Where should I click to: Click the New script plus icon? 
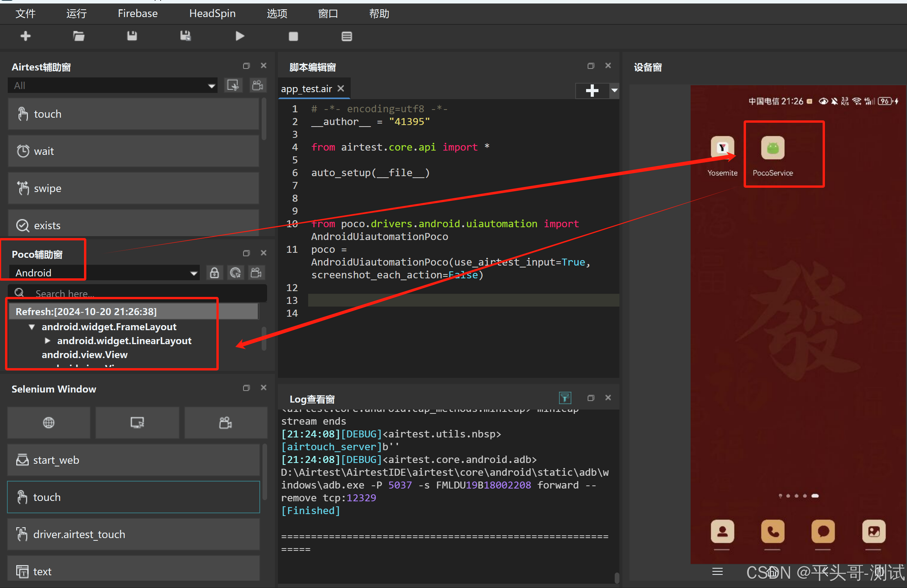pos(26,36)
